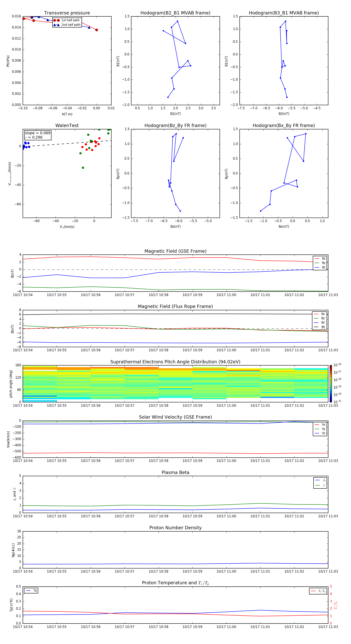Image resolution: width=351 pixels, height=644 pixels.
Task: Click 'Suprathermal Electrons Pitch Angle Distribution' title
Action: 175,362
